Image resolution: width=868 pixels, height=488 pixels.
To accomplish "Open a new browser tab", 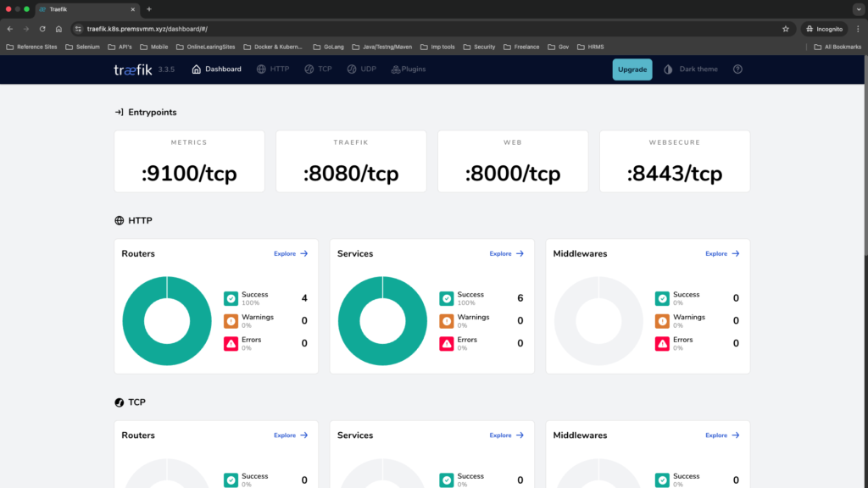I will point(149,9).
